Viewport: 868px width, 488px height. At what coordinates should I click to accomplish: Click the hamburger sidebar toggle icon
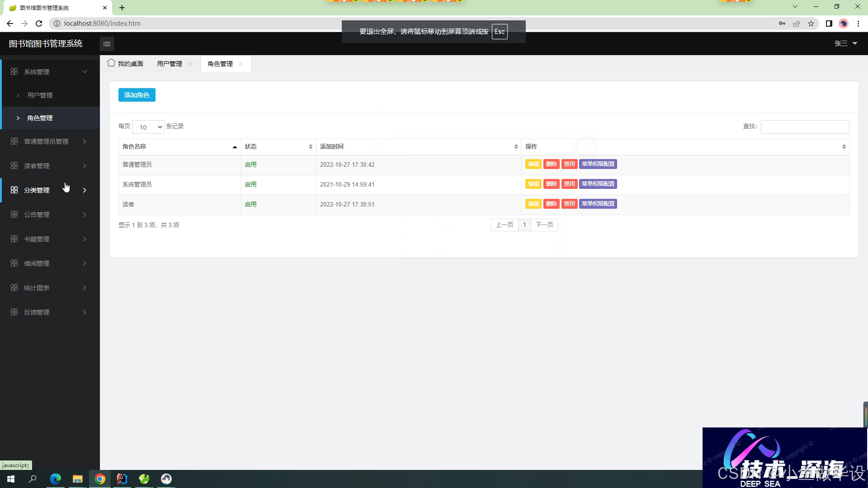(107, 44)
